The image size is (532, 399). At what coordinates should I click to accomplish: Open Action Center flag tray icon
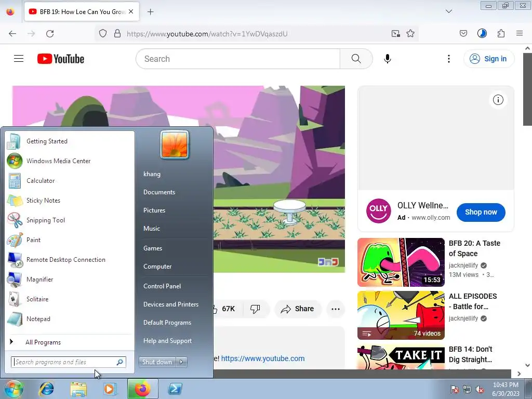pos(454,389)
